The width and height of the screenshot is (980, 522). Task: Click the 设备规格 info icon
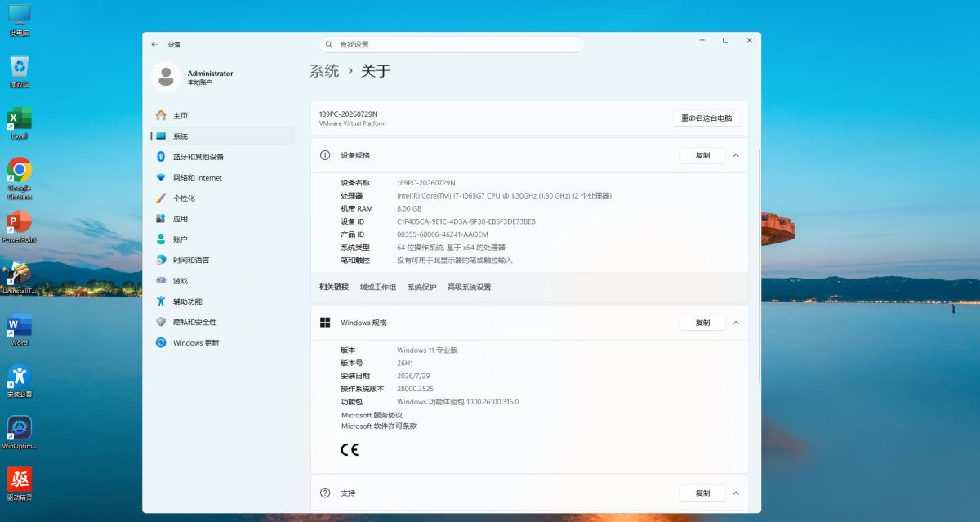coord(325,155)
